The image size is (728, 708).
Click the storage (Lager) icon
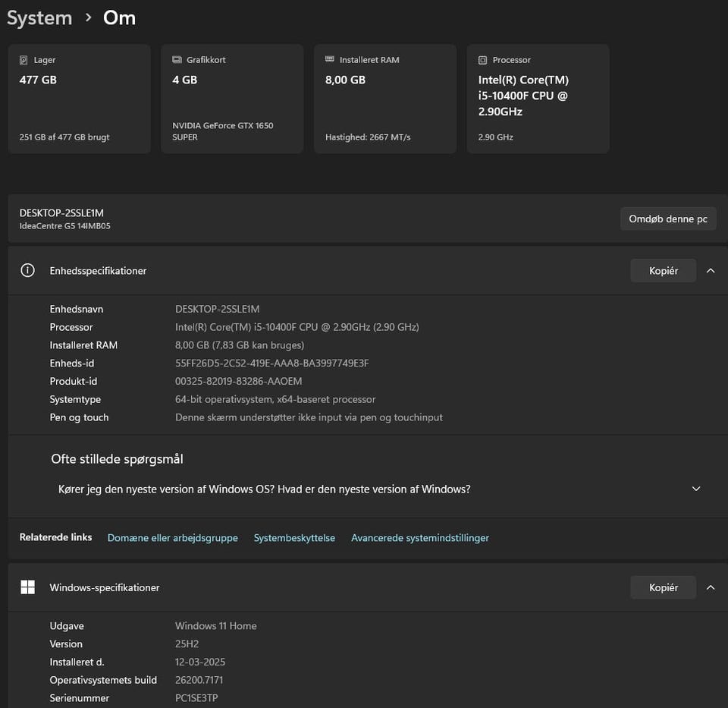click(24, 60)
